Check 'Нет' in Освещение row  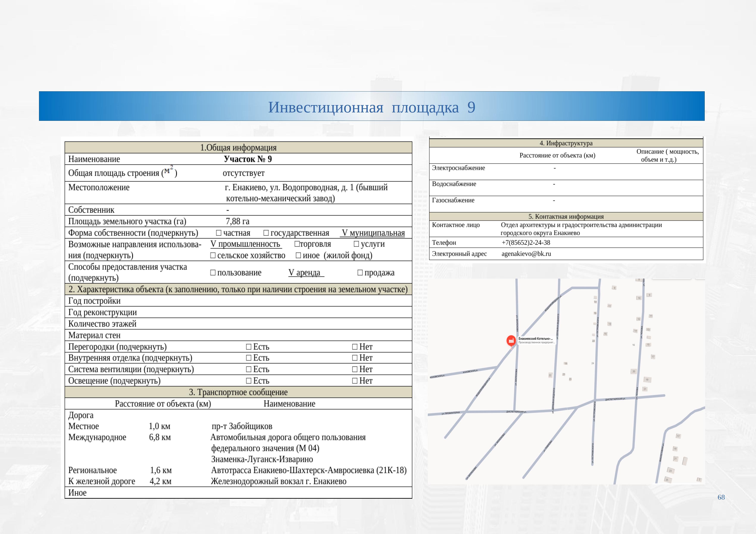355,381
